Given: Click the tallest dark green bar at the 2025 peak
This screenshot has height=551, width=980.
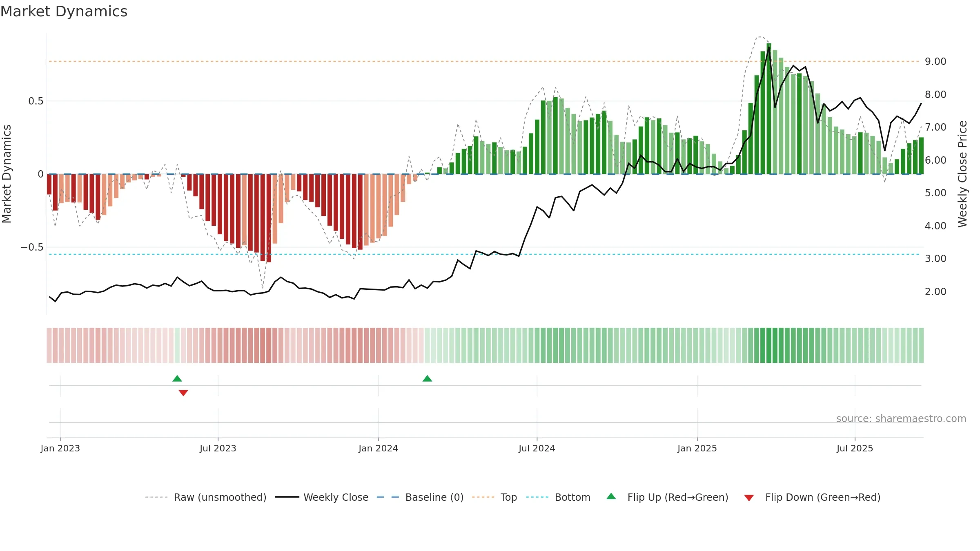Looking at the screenshot, I should click(769, 109).
